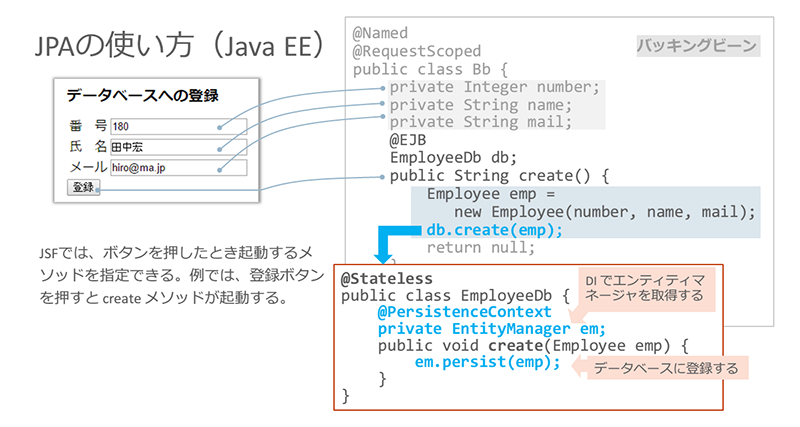Screen dimensions: 800x427
Task: Click the private EntityManager em; line
Action: 492,328
